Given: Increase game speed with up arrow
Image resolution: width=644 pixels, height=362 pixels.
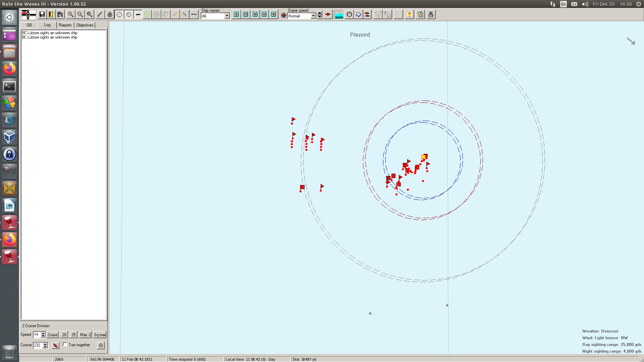Looking at the screenshot, I should (320, 13).
